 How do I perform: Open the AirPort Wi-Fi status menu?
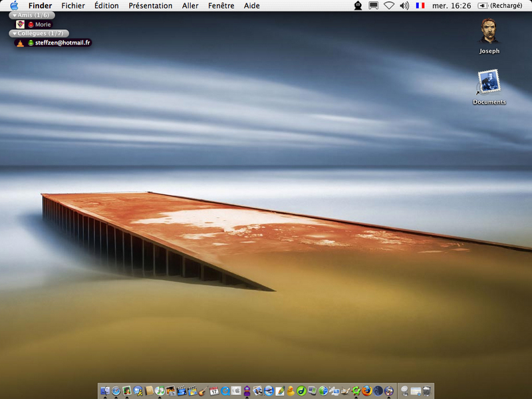click(389, 5)
